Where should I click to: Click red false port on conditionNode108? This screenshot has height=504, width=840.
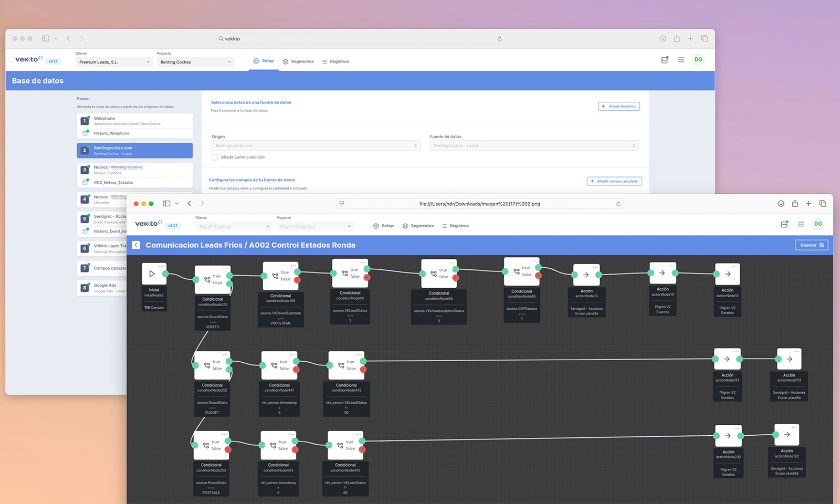click(x=297, y=280)
